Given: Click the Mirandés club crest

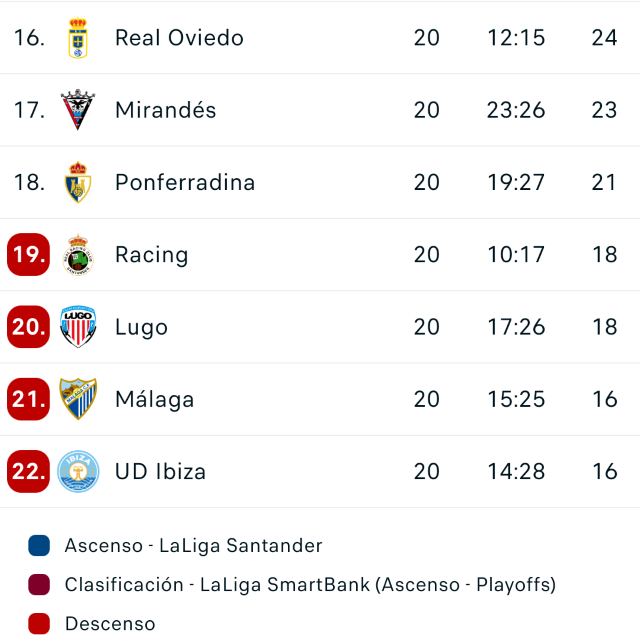Looking at the screenshot, I should (x=78, y=110).
